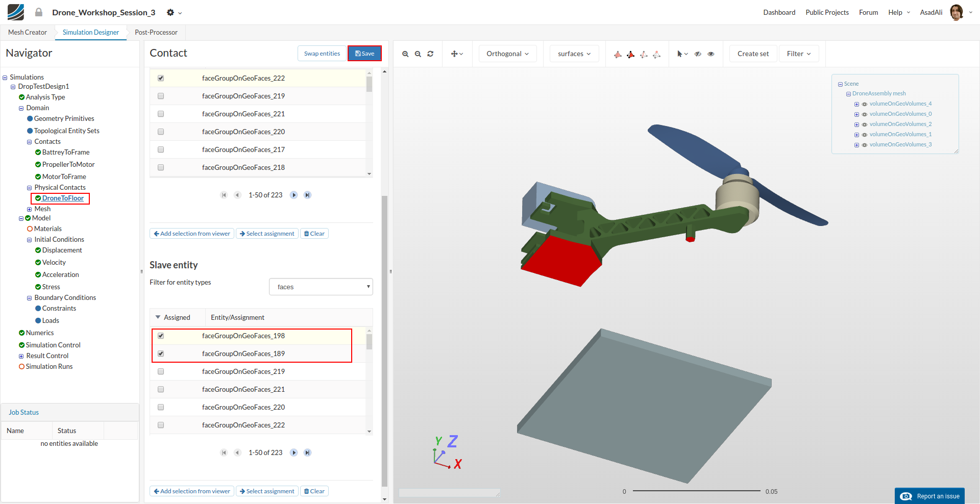Select Simulation Runs in the navigator

(49, 366)
